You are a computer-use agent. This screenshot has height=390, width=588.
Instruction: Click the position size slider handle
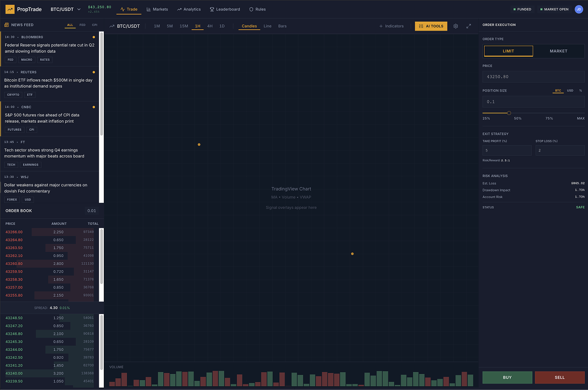(x=509, y=113)
